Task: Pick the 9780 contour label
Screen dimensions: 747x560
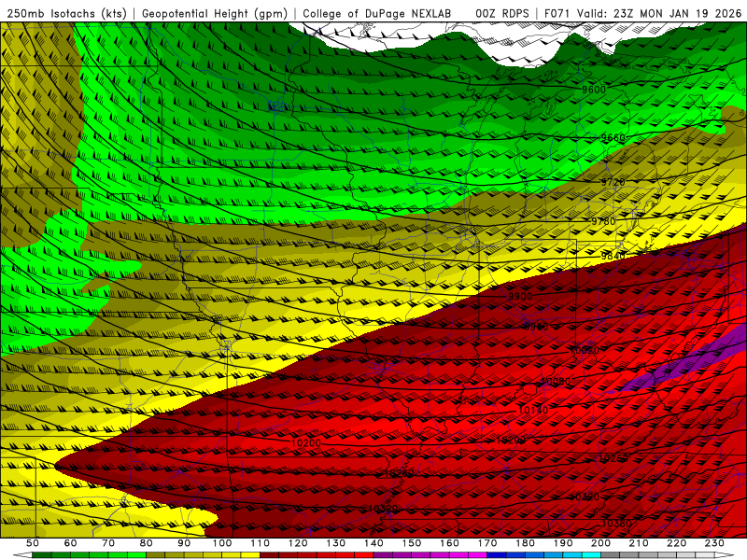Action: 603,221
